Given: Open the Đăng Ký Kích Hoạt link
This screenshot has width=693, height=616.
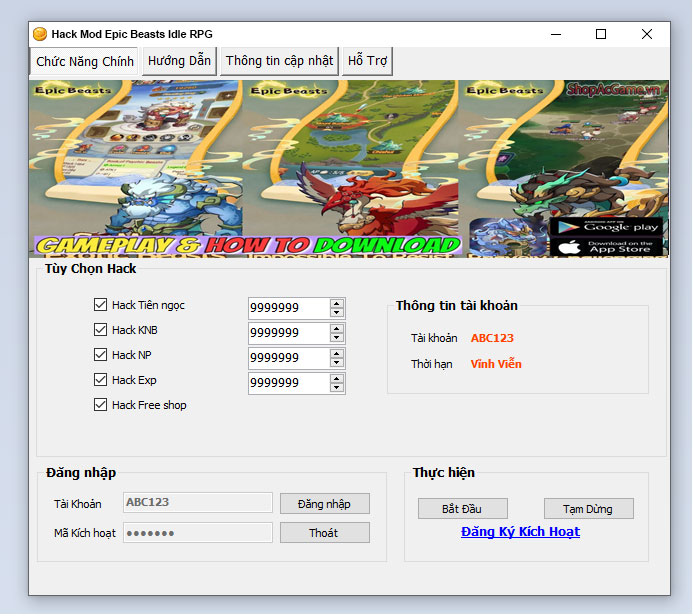Looking at the screenshot, I should coord(520,532).
